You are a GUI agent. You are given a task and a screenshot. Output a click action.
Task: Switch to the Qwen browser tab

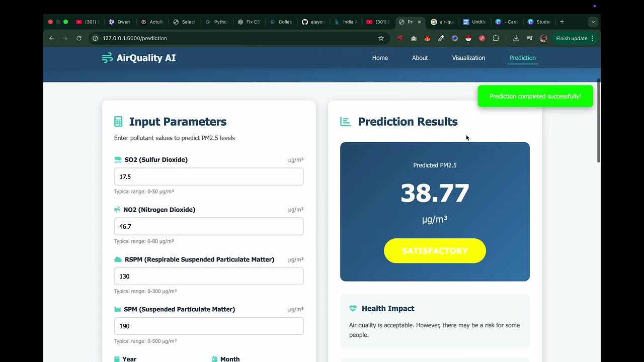[119, 22]
